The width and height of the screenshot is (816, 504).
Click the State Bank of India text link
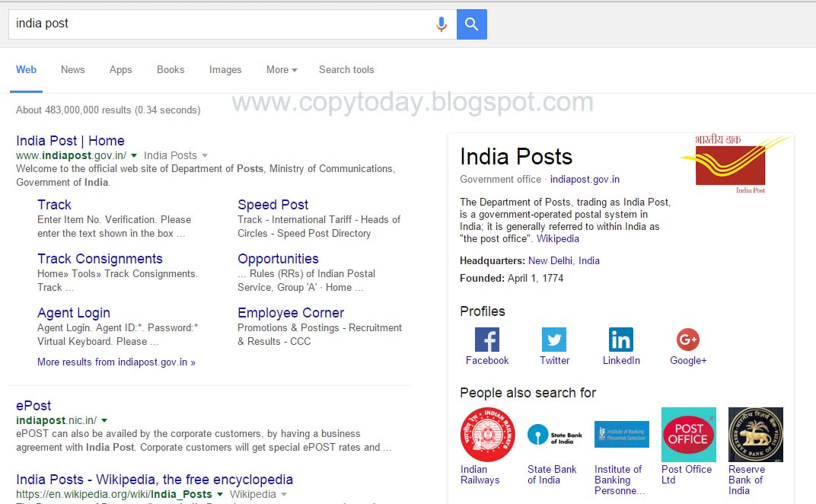pyautogui.click(x=552, y=475)
